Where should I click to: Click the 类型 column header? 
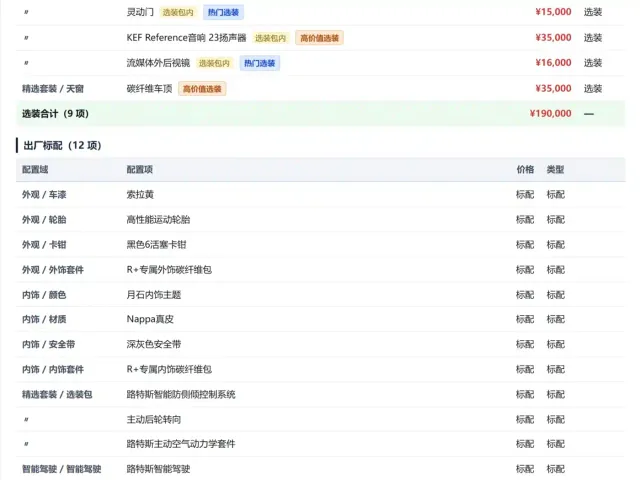pos(556,169)
